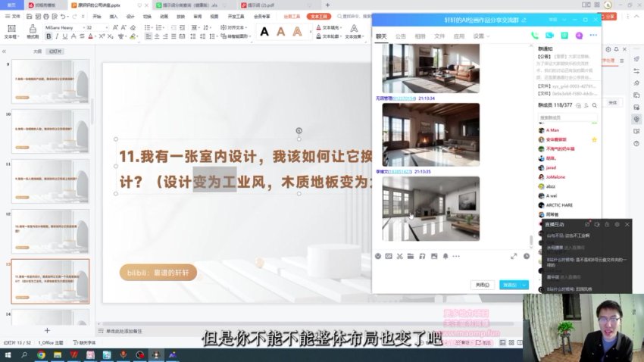
Task: Click the send-image icon in chat toolbar
Action: click(433, 256)
